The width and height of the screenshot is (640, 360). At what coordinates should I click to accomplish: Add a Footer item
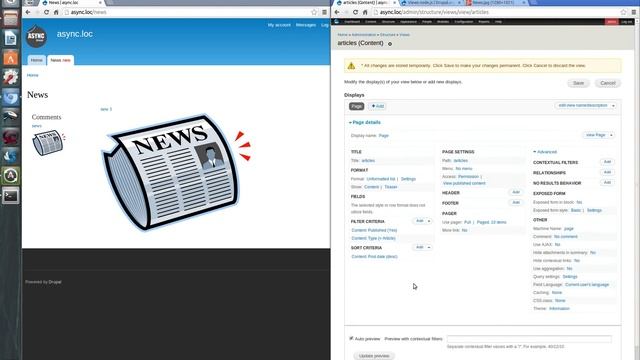click(516, 202)
